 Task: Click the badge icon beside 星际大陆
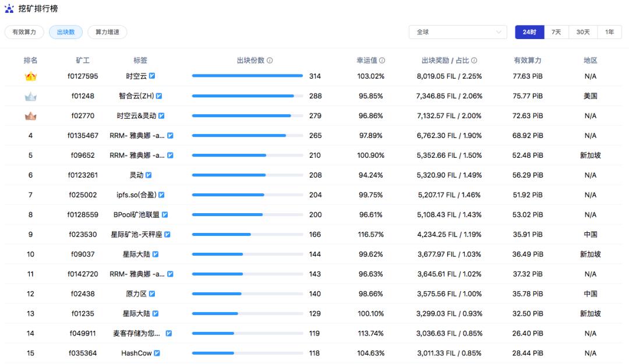[155, 254]
